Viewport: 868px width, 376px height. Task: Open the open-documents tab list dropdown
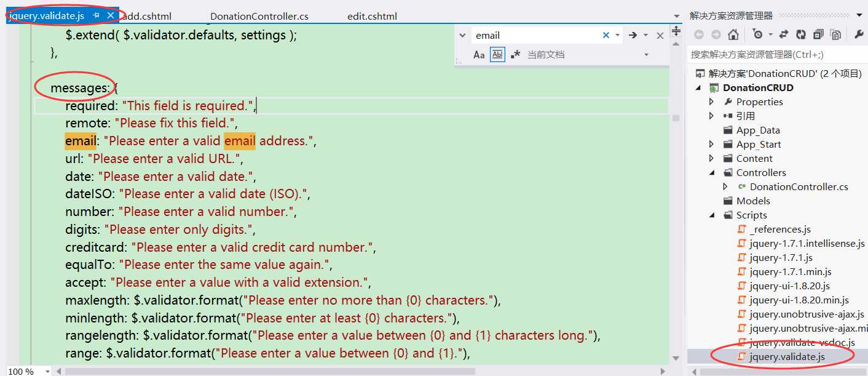[676, 16]
